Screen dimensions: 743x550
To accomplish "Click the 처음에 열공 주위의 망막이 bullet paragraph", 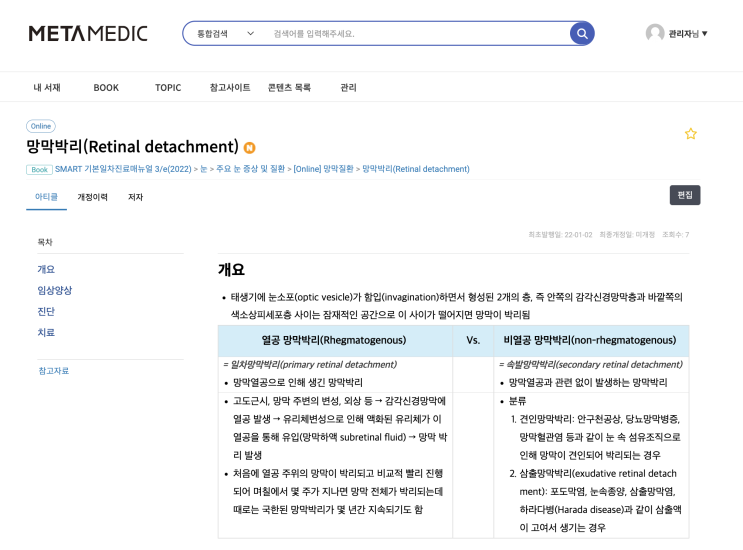I will 337,491.
